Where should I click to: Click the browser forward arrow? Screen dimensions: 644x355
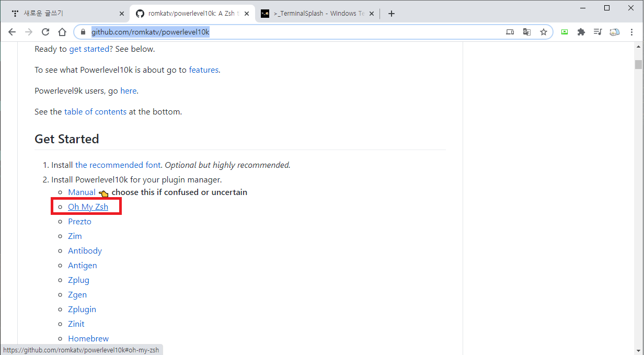[29, 32]
